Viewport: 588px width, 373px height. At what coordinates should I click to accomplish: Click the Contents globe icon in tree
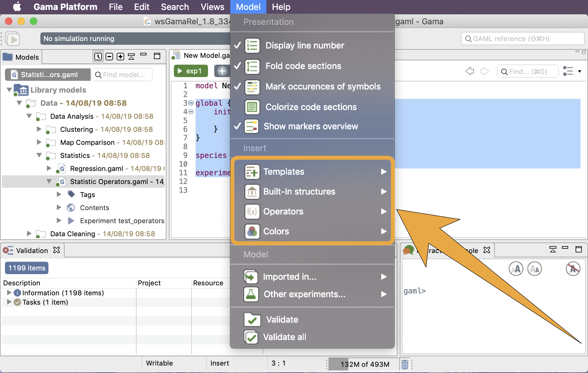coord(71,207)
